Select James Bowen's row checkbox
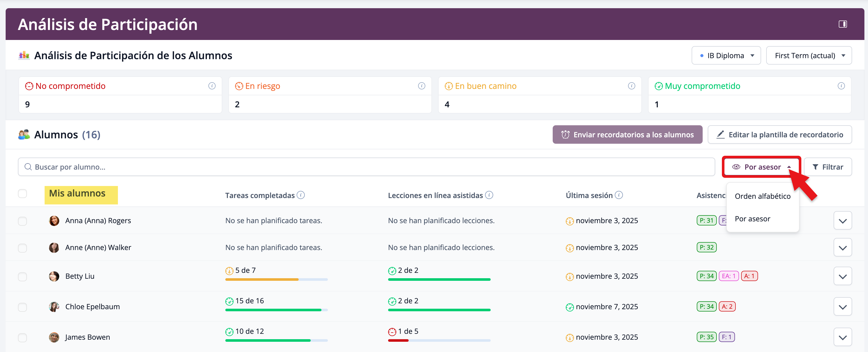 click(x=22, y=337)
